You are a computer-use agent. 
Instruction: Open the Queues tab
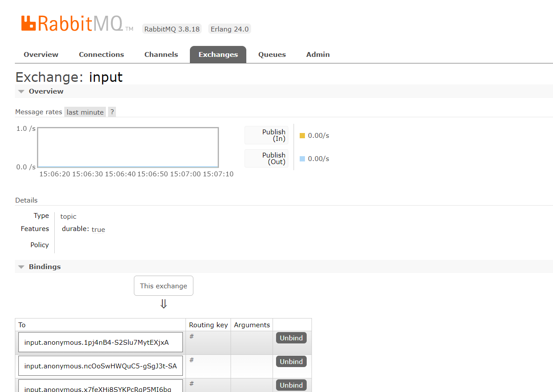[272, 55]
